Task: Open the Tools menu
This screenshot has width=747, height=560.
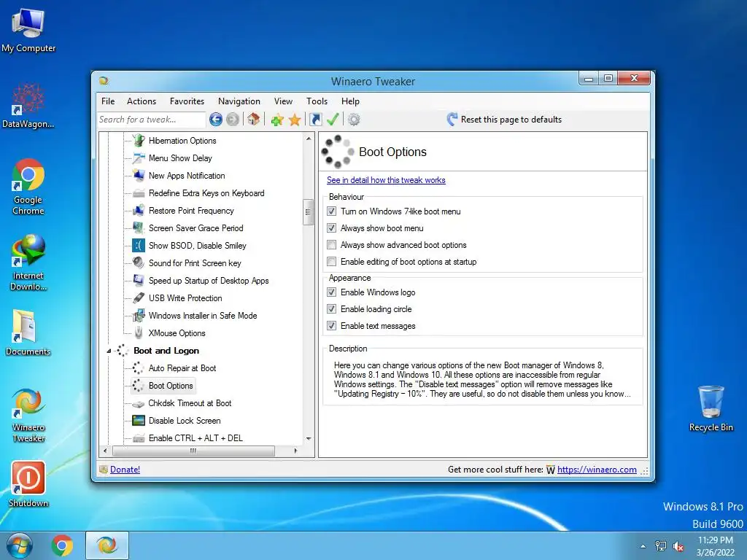Action: point(317,101)
